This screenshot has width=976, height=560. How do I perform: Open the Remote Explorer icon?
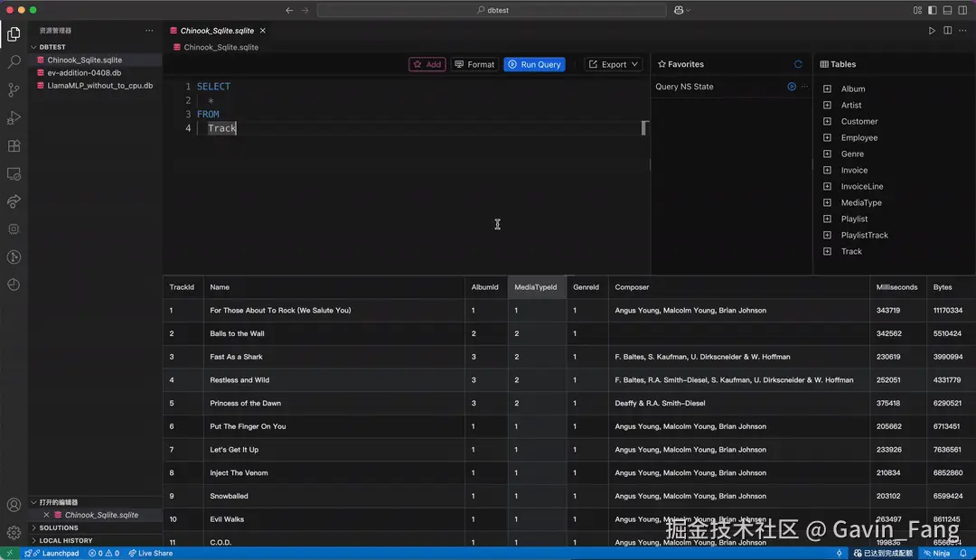(14, 173)
